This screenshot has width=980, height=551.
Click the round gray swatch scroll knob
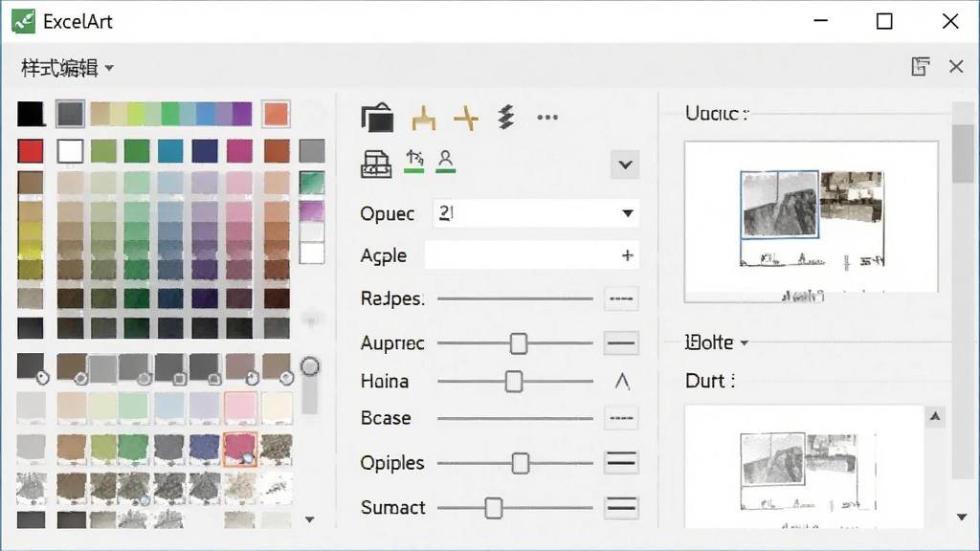pyautogui.click(x=310, y=366)
